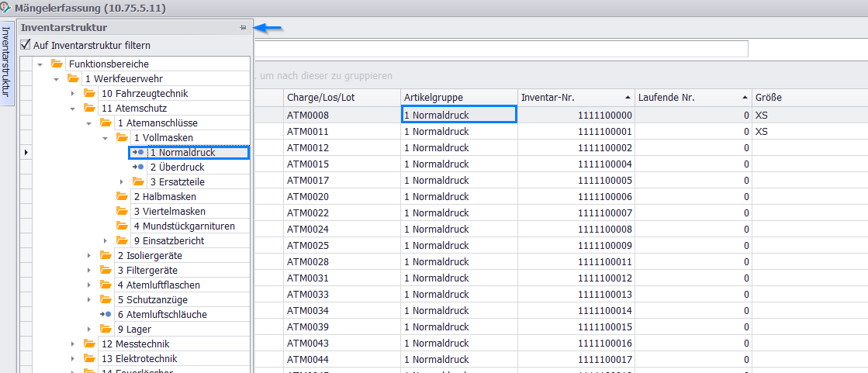Expand the 13 Elektrotechnik node
This screenshot has height=373, width=868.
tap(72, 359)
